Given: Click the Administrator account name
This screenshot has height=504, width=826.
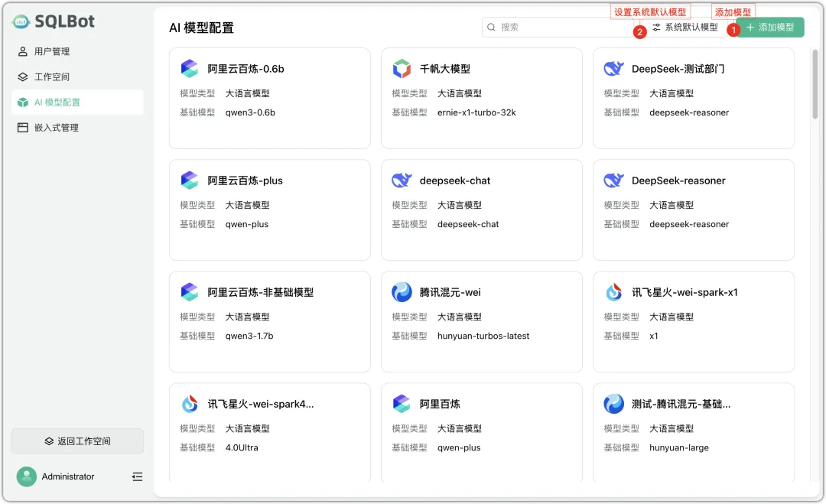Looking at the screenshot, I should [68, 476].
